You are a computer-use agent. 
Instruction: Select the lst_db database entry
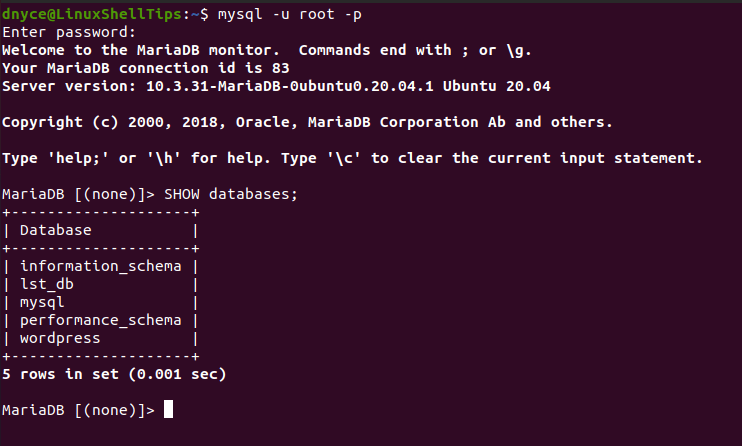click(47, 284)
